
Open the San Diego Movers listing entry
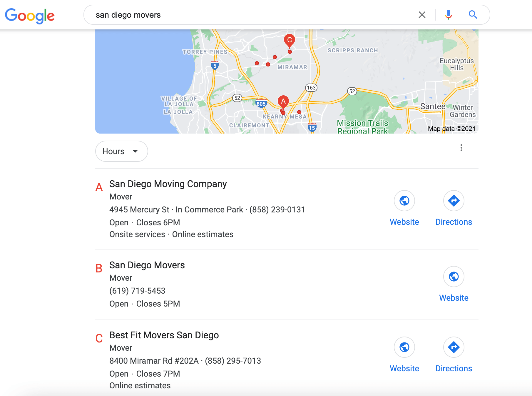point(147,265)
